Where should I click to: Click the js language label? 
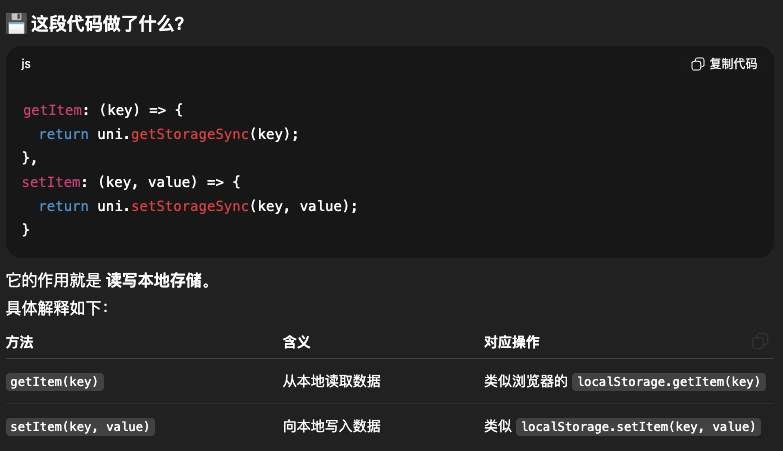26,64
